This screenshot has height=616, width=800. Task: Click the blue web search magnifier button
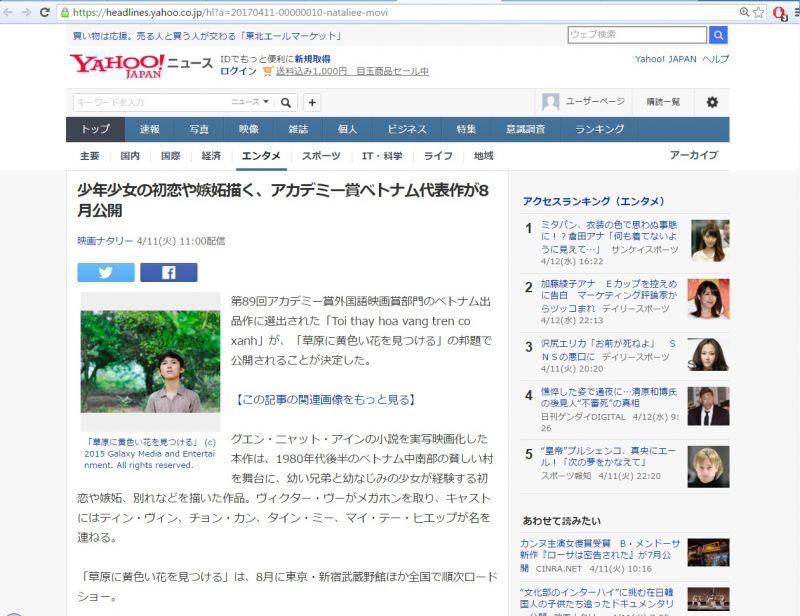click(x=718, y=35)
